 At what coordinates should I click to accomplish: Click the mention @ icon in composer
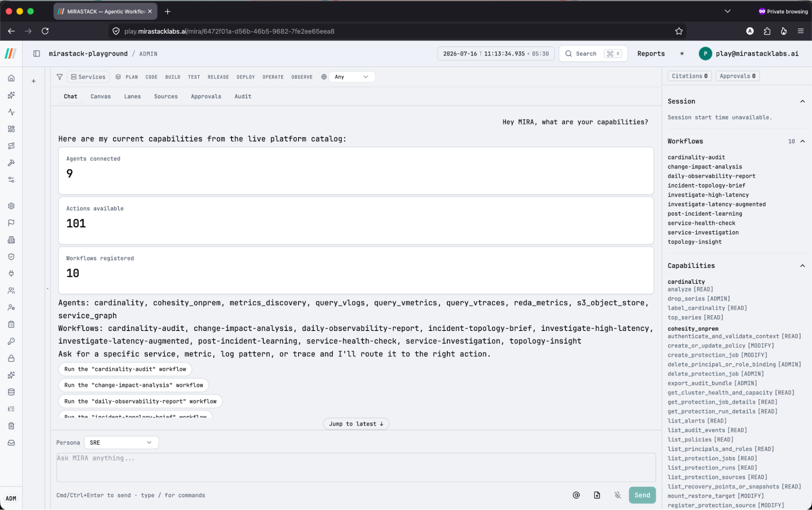click(576, 495)
